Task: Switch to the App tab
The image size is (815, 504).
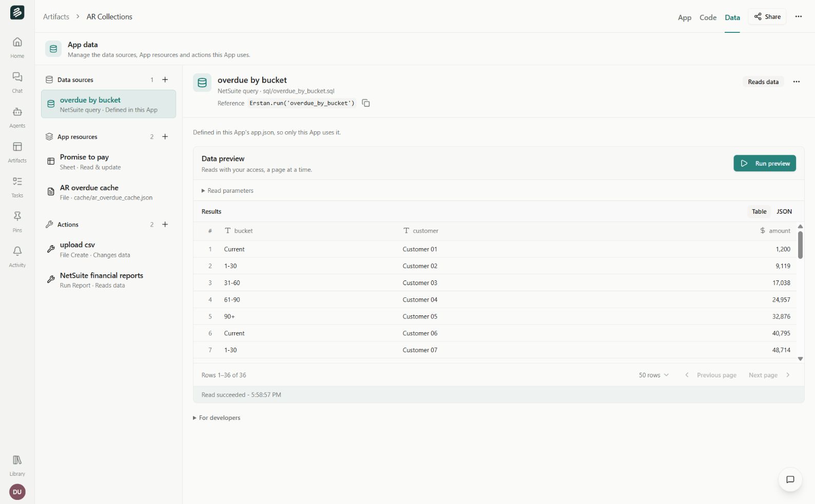Action: click(x=685, y=17)
